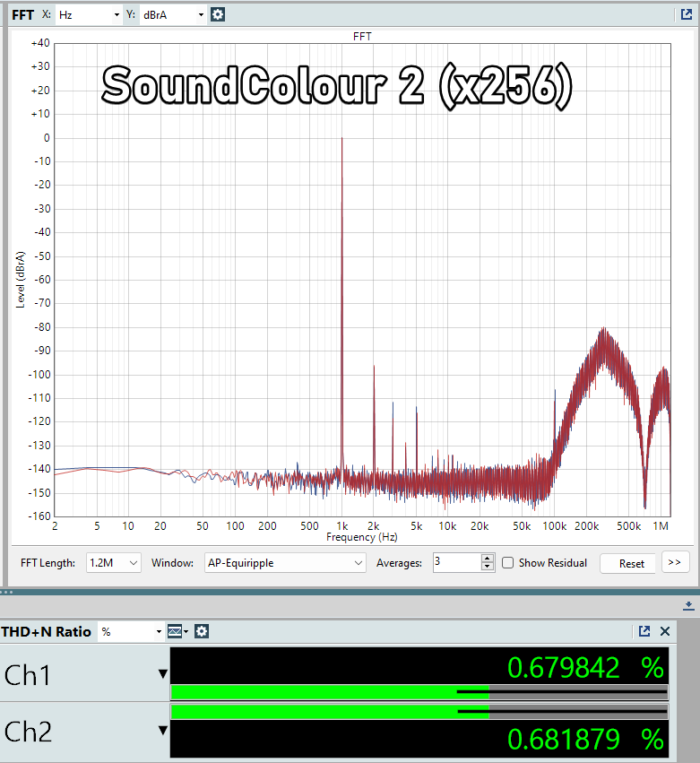Open the THD+N Ratio unit dropdown (%)

pos(131,631)
